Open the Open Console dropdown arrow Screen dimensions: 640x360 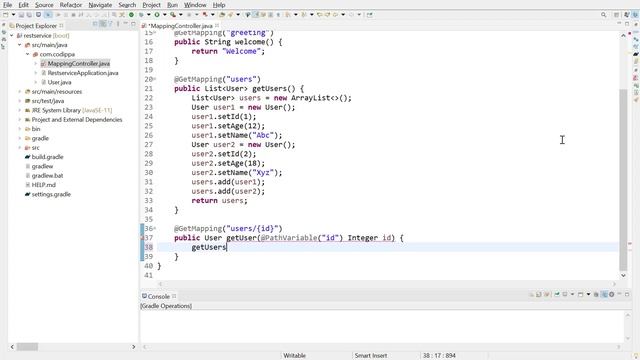tap(589, 294)
